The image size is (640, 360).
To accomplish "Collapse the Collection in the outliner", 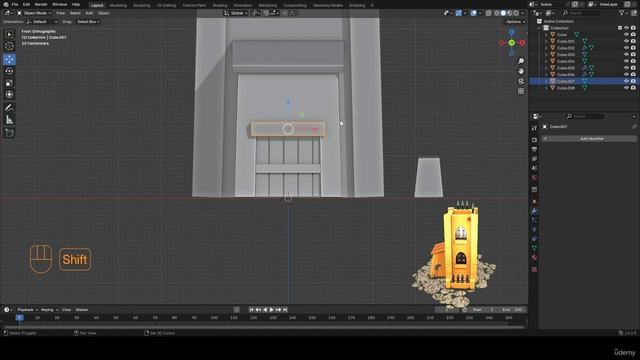I will [540, 28].
